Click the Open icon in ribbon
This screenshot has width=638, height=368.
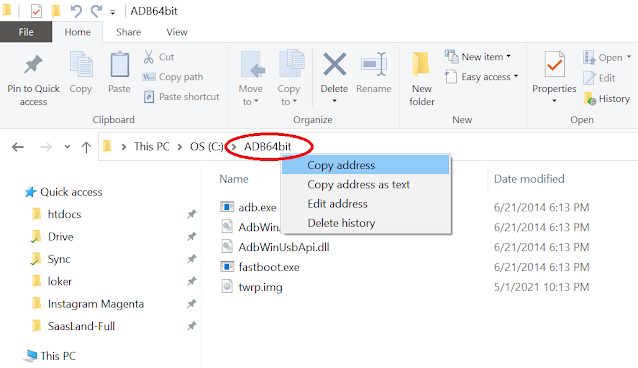589,57
